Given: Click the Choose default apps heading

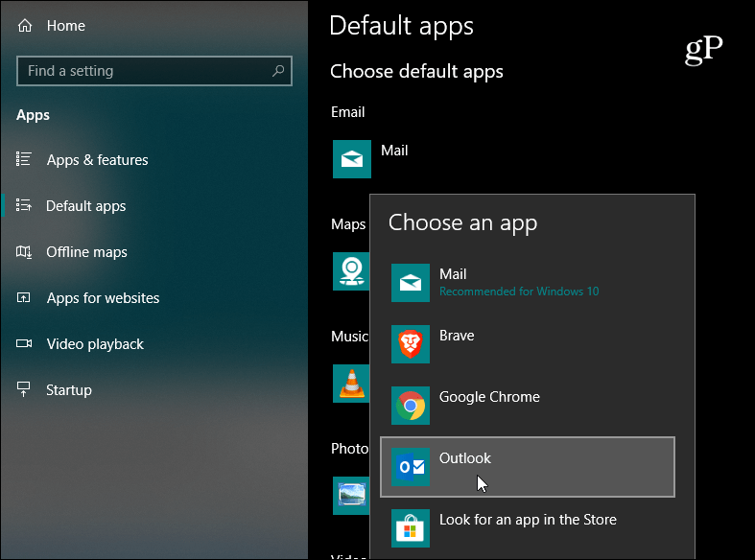Looking at the screenshot, I should 416,72.
